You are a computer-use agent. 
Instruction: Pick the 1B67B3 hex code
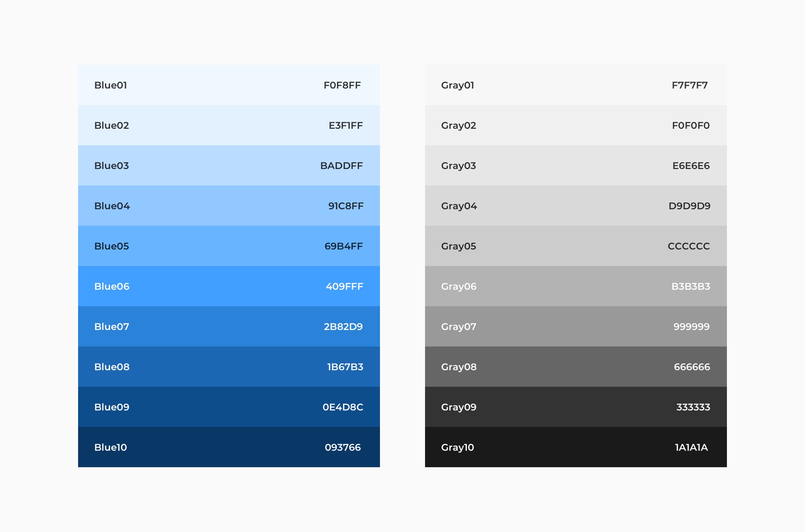coord(345,367)
